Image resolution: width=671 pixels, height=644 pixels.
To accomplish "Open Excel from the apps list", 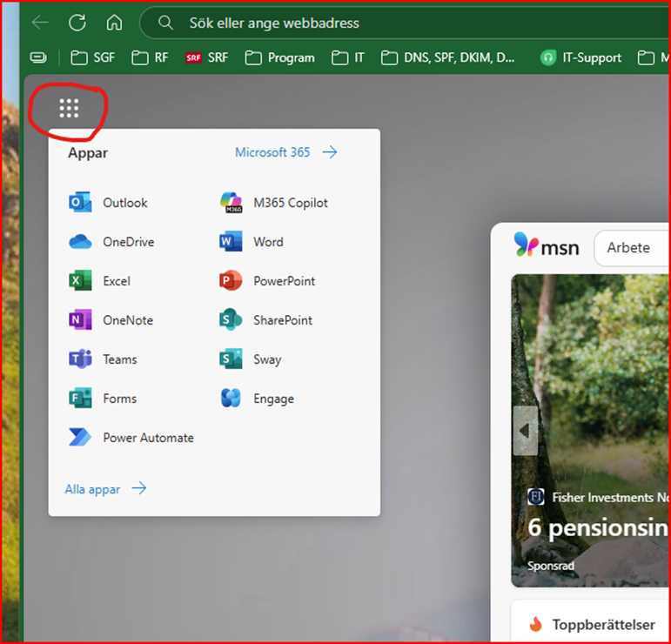I will pyautogui.click(x=99, y=281).
